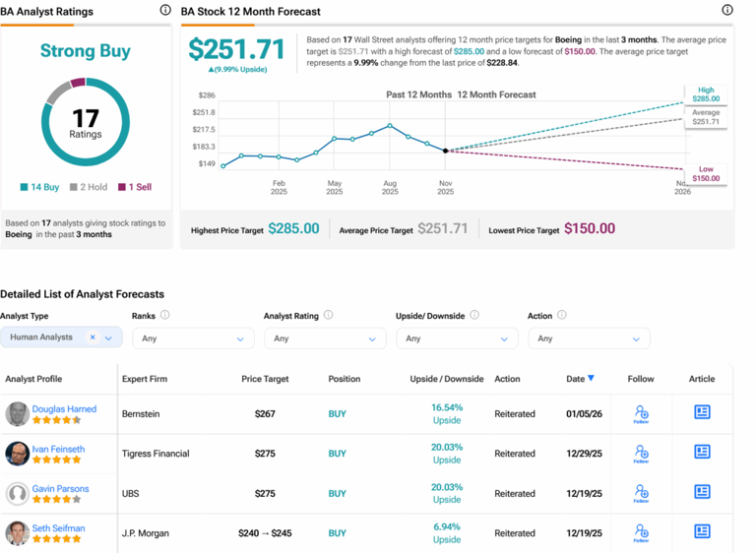This screenshot has height=553, width=756.
Task: Follow analyst Douglas Harned
Action: (641, 414)
